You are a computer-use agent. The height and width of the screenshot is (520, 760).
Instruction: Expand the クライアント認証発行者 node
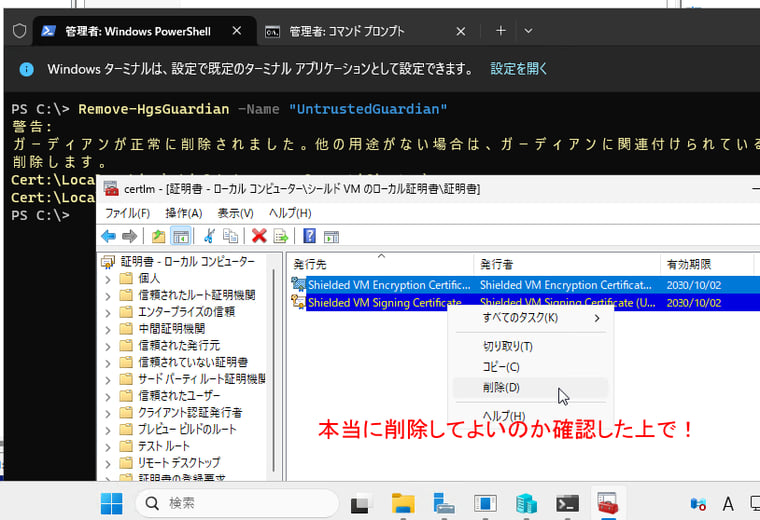tap(108, 413)
